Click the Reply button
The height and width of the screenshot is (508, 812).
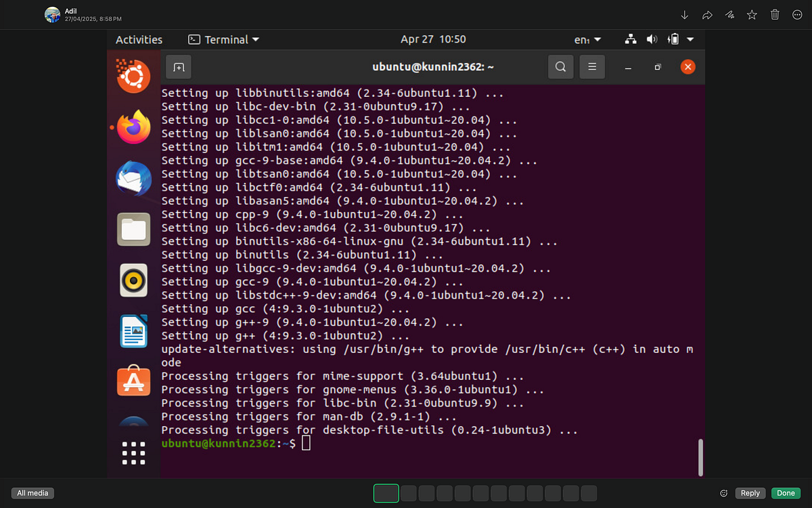pos(750,493)
